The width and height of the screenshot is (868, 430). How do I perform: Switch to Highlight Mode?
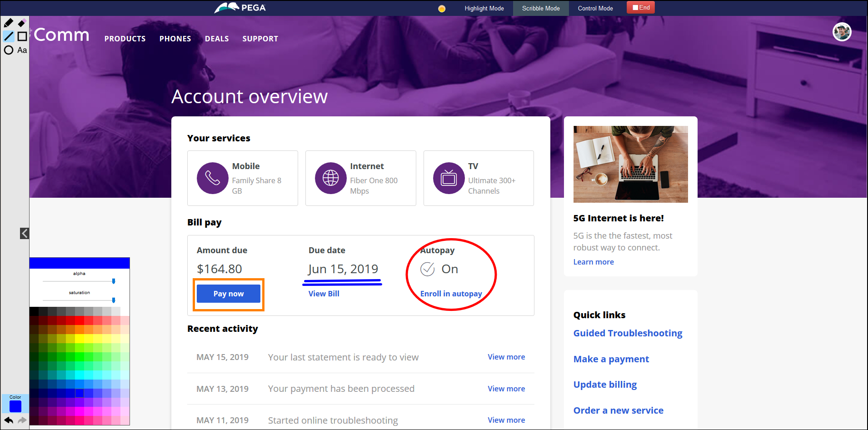[x=484, y=8]
